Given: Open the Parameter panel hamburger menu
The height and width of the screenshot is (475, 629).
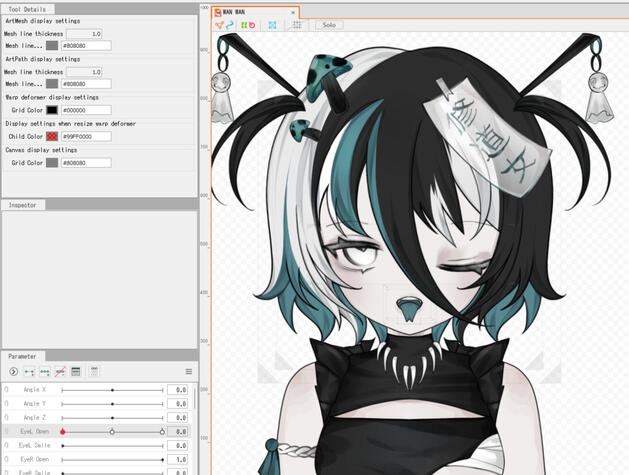Looking at the screenshot, I should pyautogui.click(x=189, y=371).
